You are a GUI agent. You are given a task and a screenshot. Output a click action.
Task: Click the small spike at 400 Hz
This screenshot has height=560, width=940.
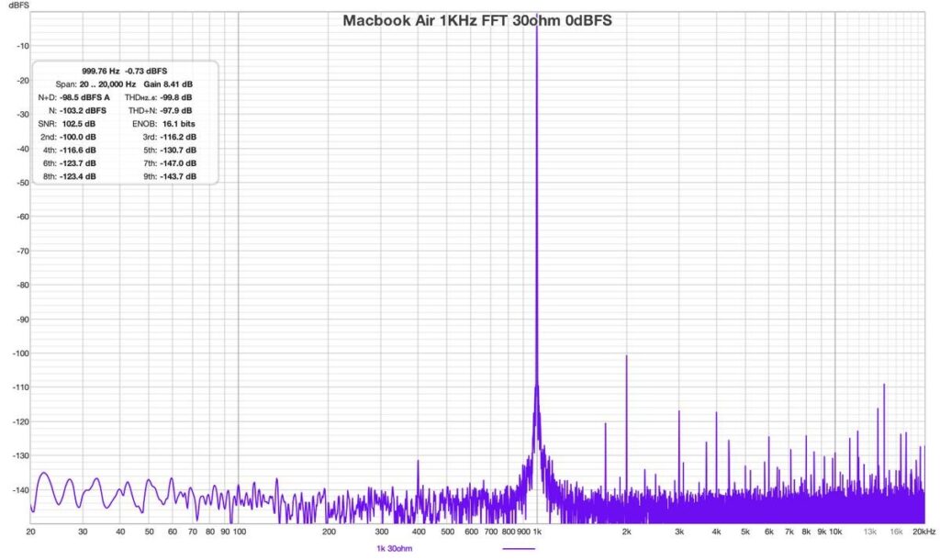418,479
